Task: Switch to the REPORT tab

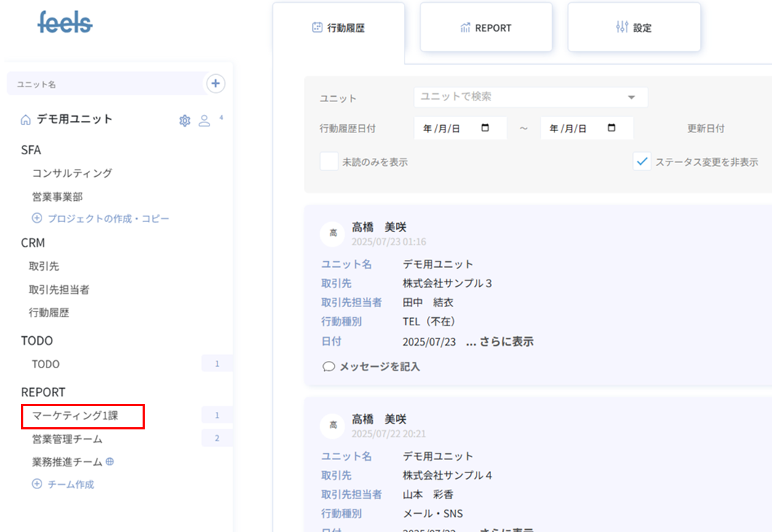Action: [486, 28]
